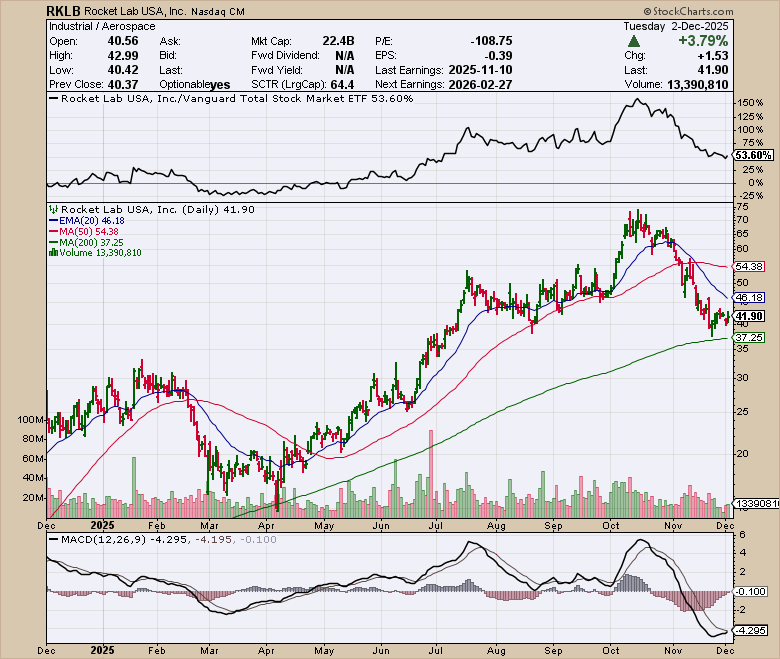Click the 100M volume axis label

coord(31,419)
